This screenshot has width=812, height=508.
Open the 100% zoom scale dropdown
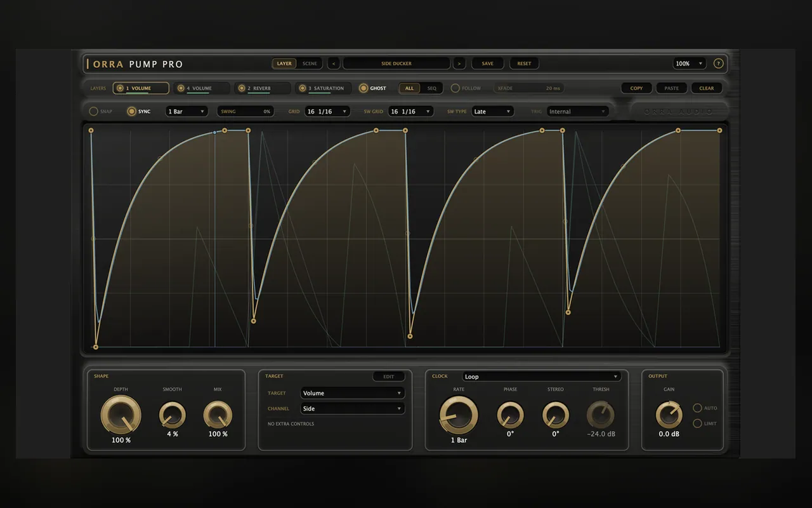690,63
